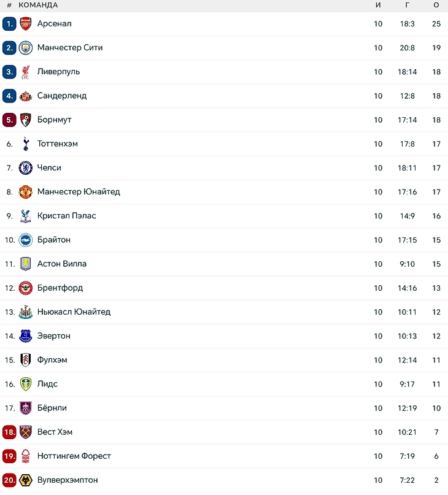This screenshot has height=495, width=448.
Task: Click the West Ham crest icon
Action: pyautogui.click(x=25, y=432)
